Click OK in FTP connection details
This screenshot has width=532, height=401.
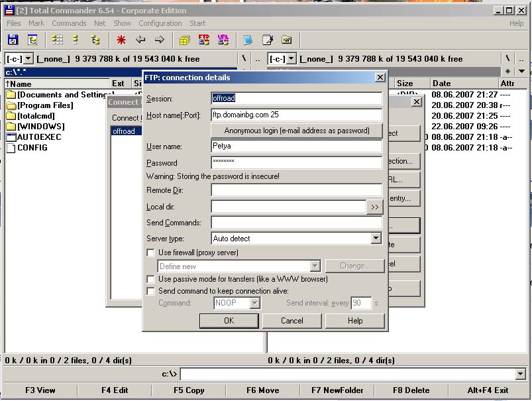point(229,321)
